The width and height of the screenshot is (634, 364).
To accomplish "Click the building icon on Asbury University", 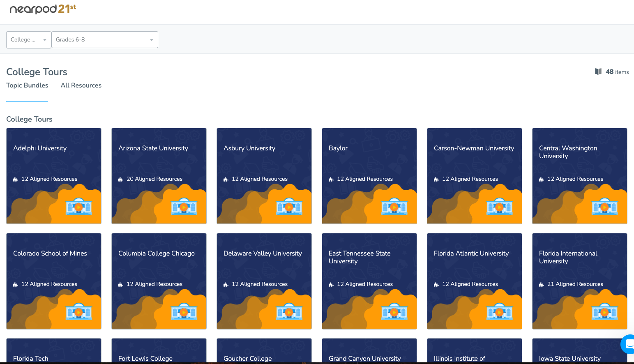I will 289,207.
